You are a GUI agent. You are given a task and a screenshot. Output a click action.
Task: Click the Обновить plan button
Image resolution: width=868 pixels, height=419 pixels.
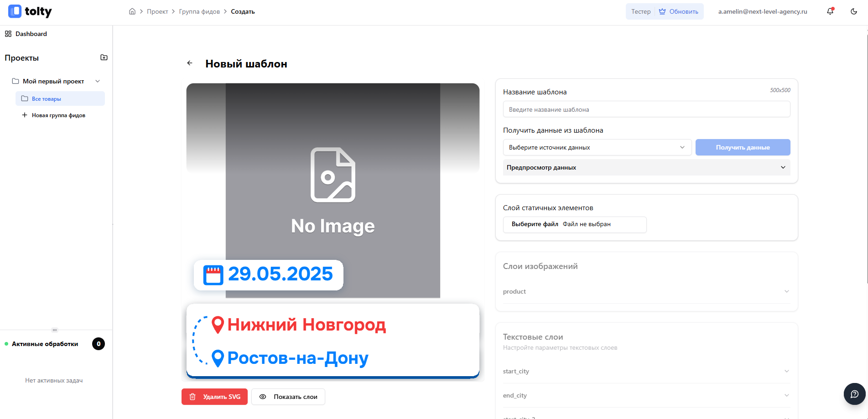680,11
